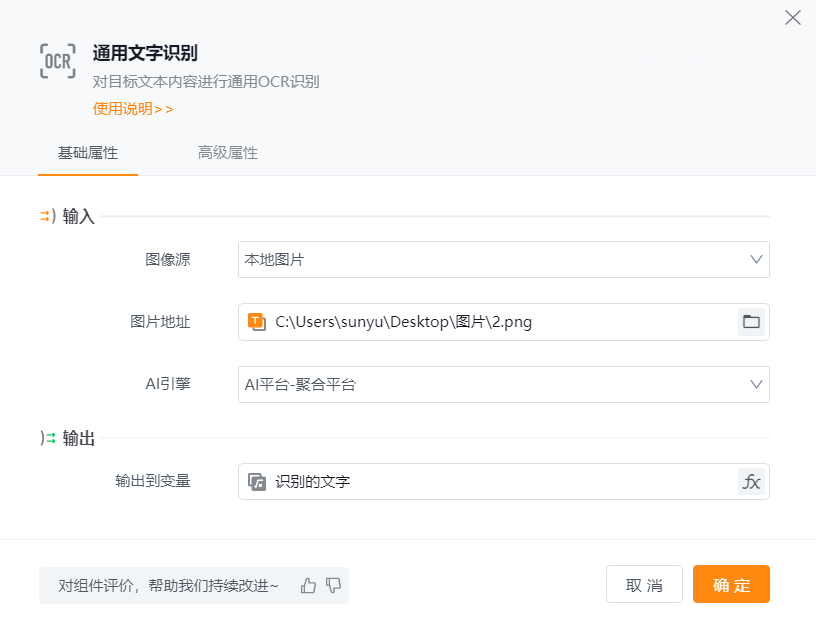816x622 pixels.
Task: Open the 使用说明 help link
Action: (133, 109)
